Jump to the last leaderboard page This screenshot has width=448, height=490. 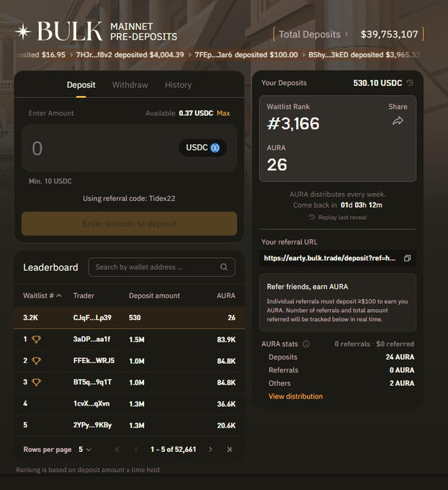(229, 450)
